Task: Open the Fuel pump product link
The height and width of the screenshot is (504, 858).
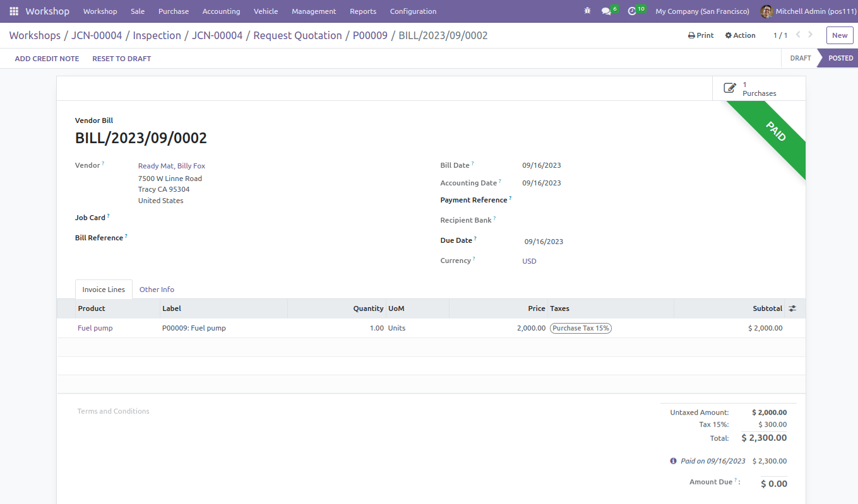Action: click(x=95, y=328)
